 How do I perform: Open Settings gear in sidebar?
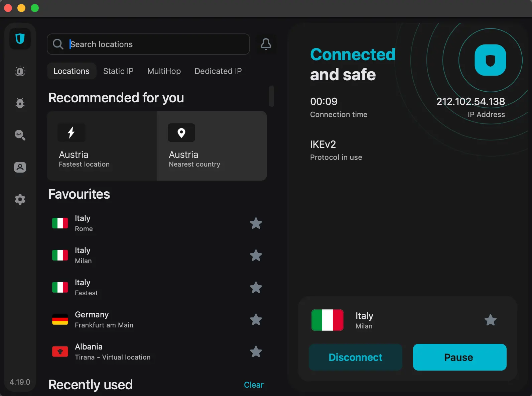click(x=20, y=199)
